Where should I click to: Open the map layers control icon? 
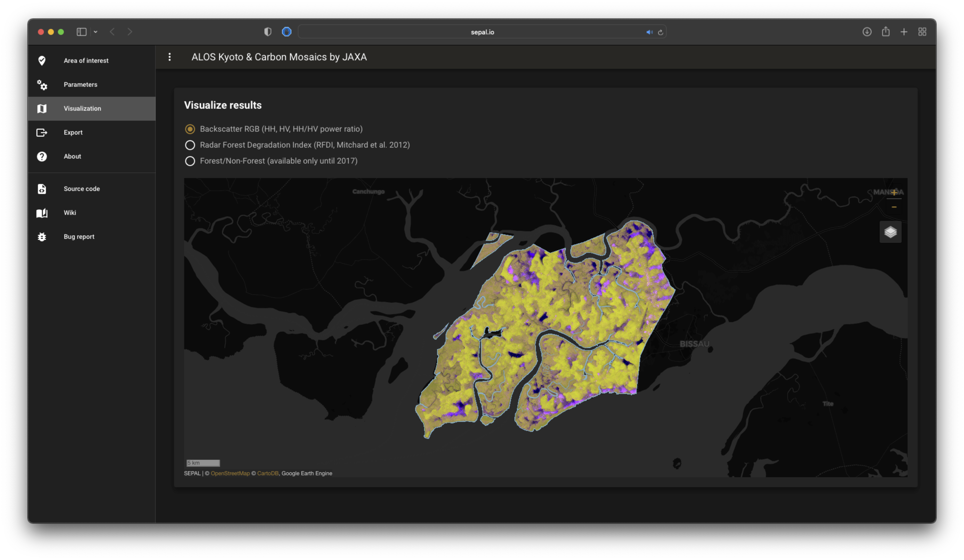click(x=890, y=232)
